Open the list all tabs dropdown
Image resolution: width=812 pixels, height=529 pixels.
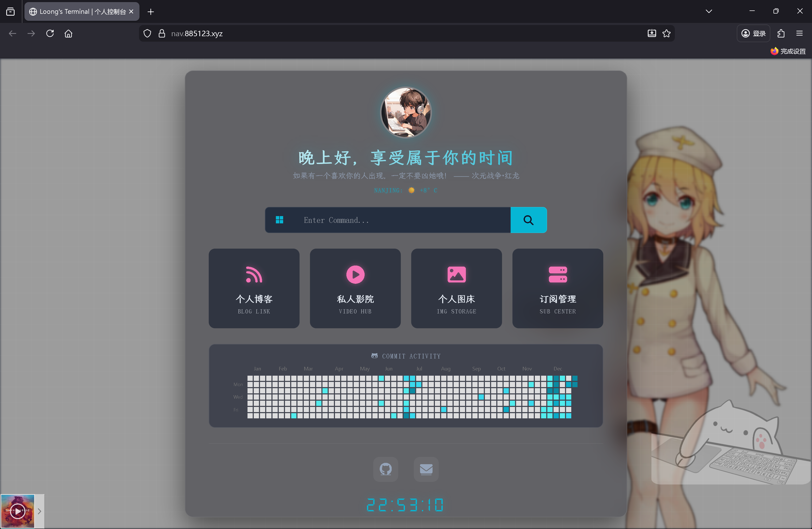point(709,11)
